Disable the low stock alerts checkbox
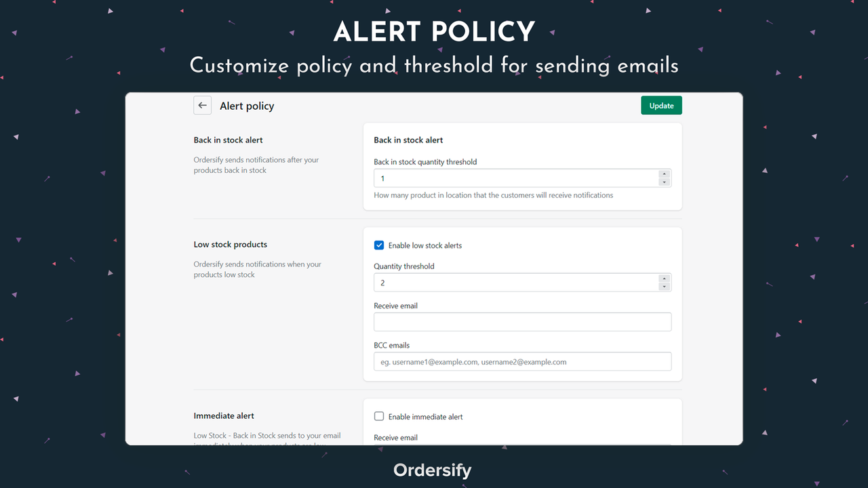This screenshot has height=488, width=868. 379,245
